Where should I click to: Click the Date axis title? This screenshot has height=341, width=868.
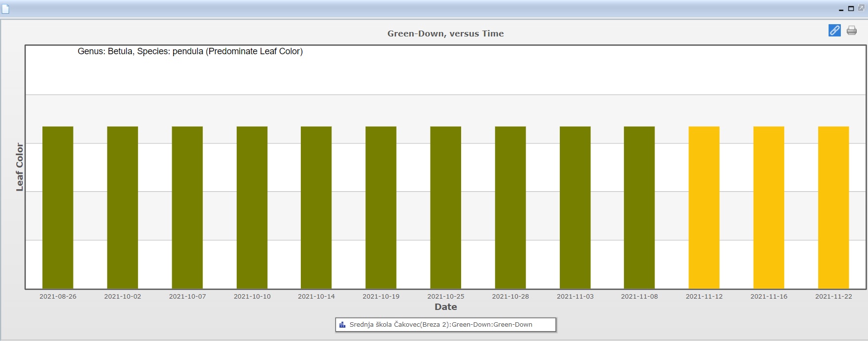click(x=445, y=307)
